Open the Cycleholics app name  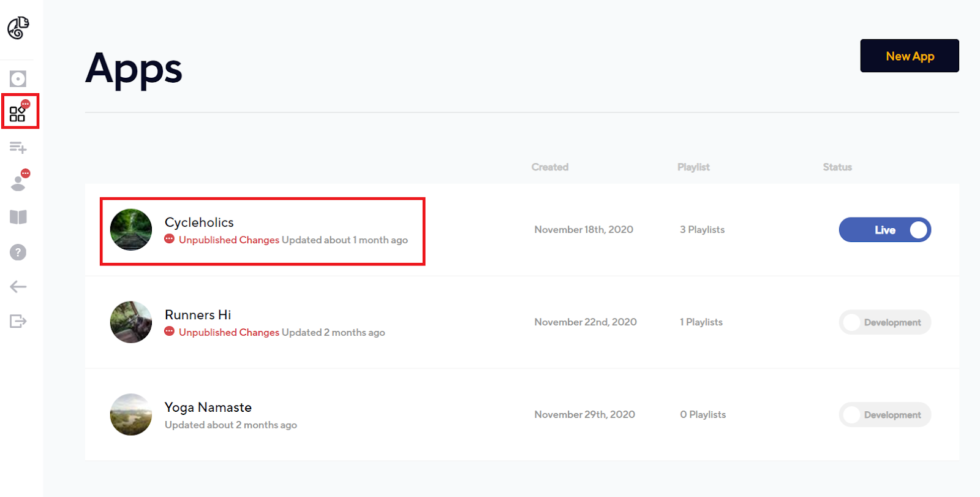(x=199, y=222)
